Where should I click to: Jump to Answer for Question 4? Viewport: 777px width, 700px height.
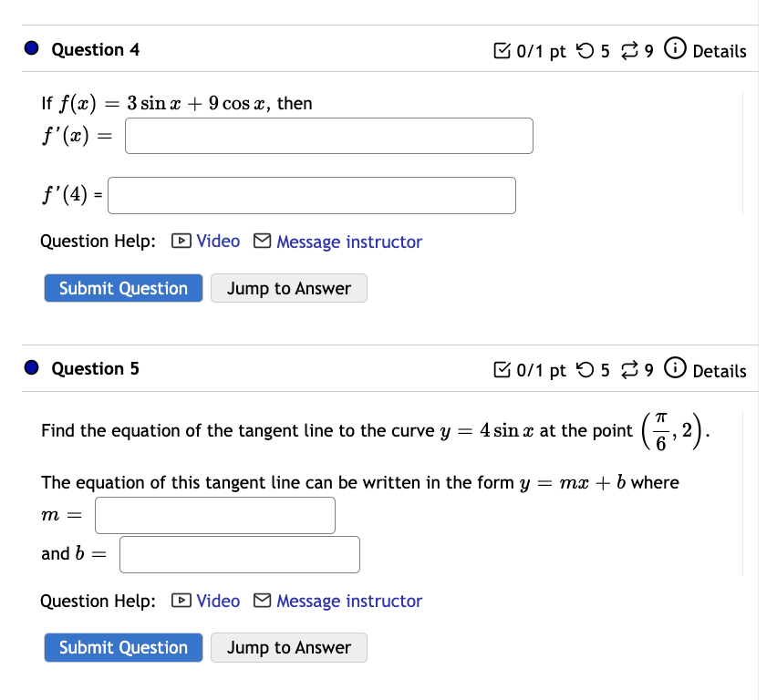tap(288, 288)
